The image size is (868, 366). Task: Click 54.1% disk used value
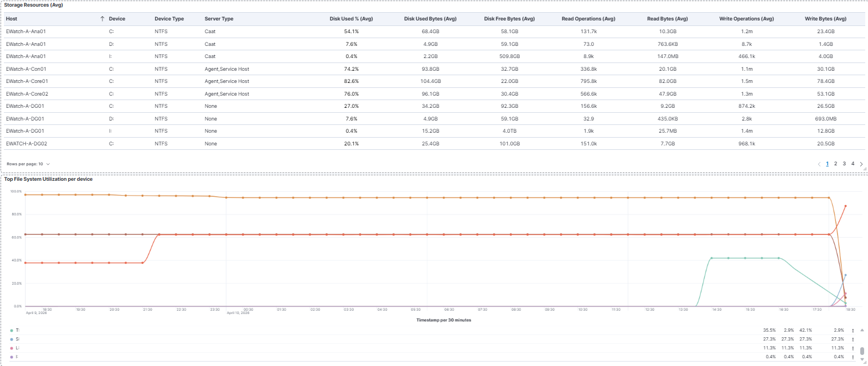pos(351,32)
